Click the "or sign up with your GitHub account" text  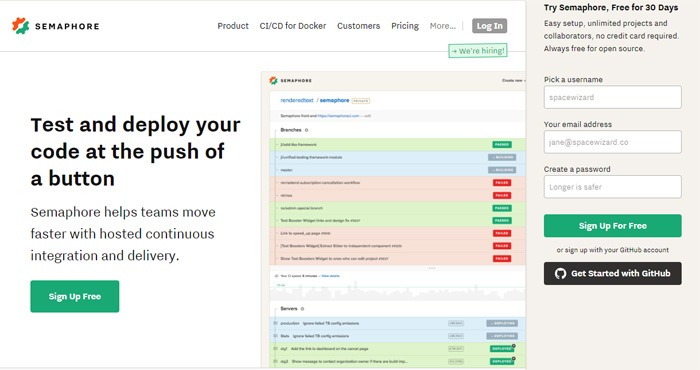[x=612, y=250]
